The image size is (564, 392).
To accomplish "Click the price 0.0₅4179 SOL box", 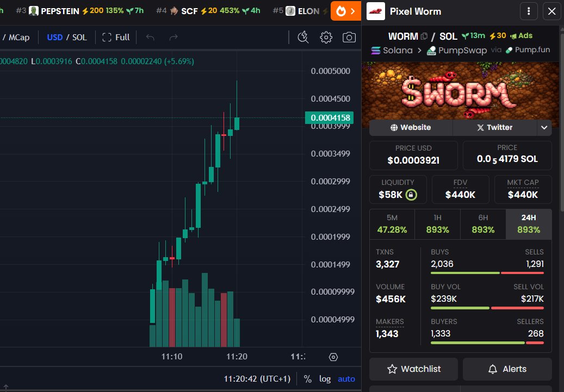I will [507, 155].
